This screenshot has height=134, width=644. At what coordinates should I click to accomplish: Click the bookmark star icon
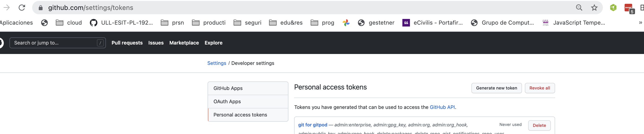coord(594,8)
